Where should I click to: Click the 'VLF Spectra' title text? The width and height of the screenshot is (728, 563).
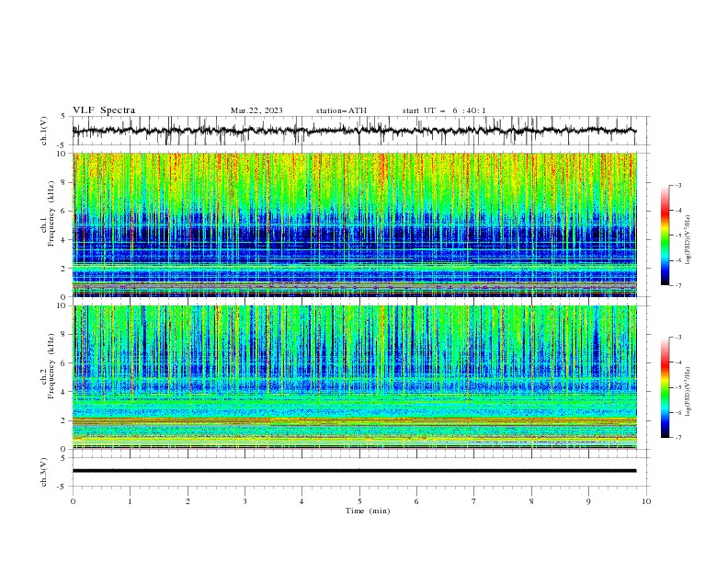104,110
